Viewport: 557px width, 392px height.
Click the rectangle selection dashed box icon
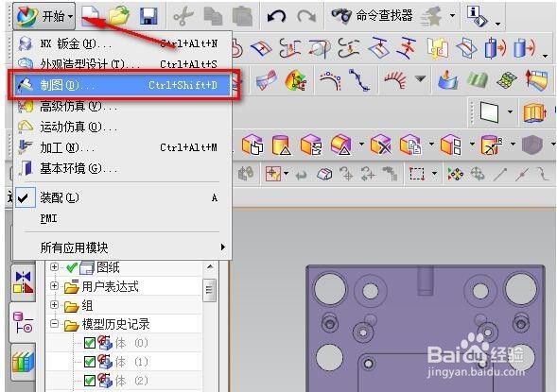coord(417,174)
